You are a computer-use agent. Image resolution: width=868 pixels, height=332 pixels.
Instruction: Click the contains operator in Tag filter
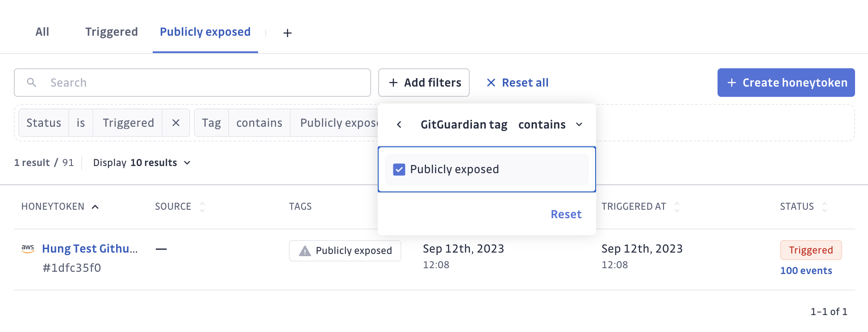click(259, 123)
